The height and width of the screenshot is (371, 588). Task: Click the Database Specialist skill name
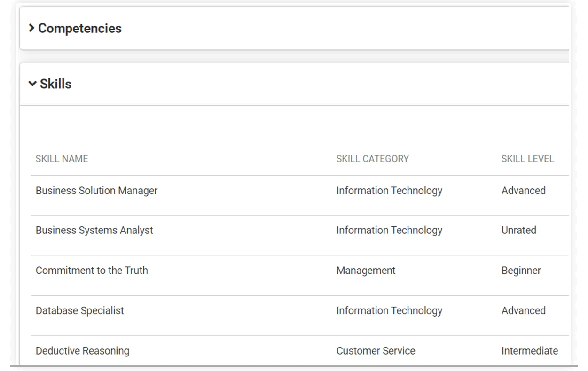pyautogui.click(x=80, y=310)
